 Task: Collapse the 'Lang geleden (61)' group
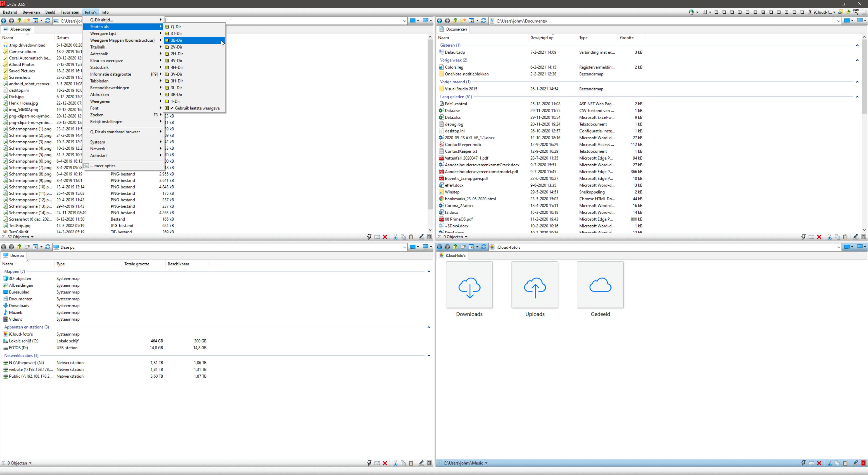857,97
